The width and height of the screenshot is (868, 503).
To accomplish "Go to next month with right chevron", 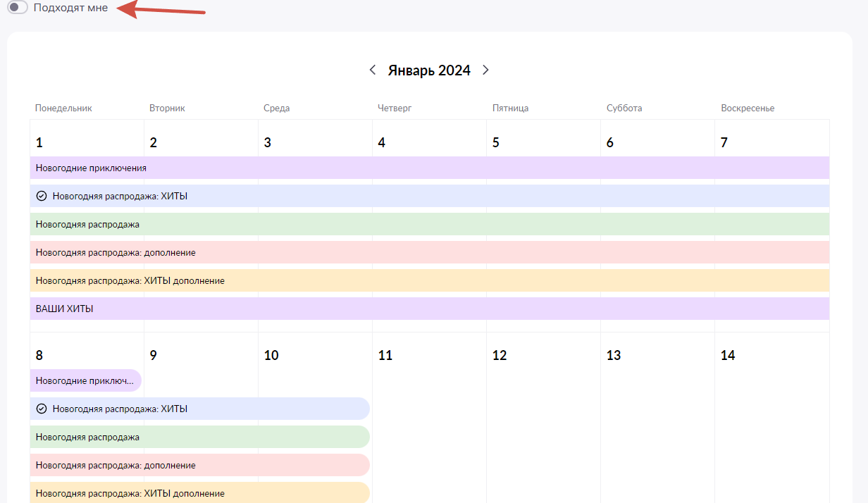I will coord(485,70).
